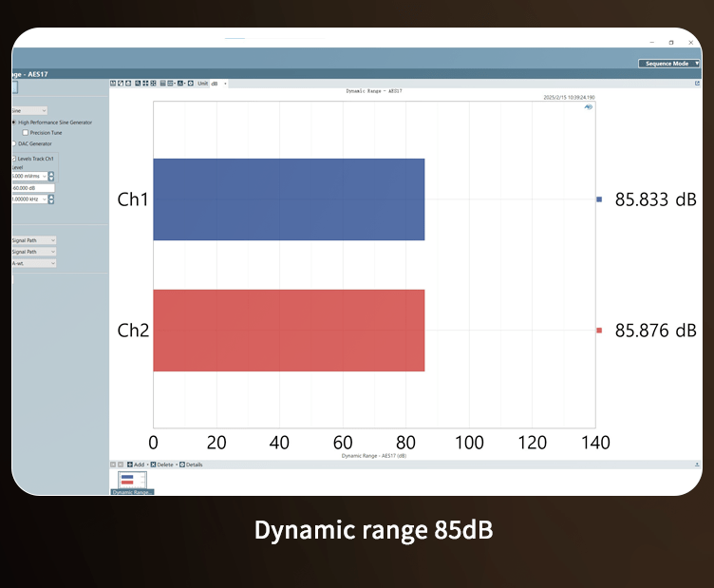Click the Delete result icon
This screenshot has height=588, width=714.
(154, 465)
